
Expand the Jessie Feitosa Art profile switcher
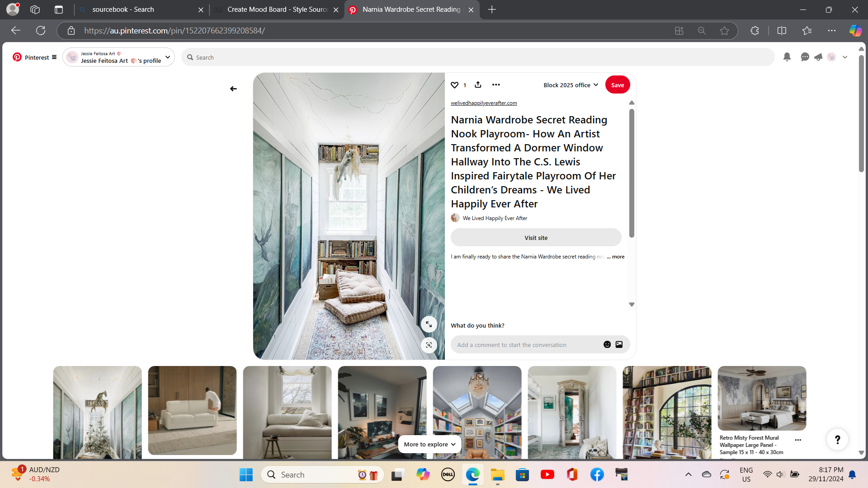[168, 57]
